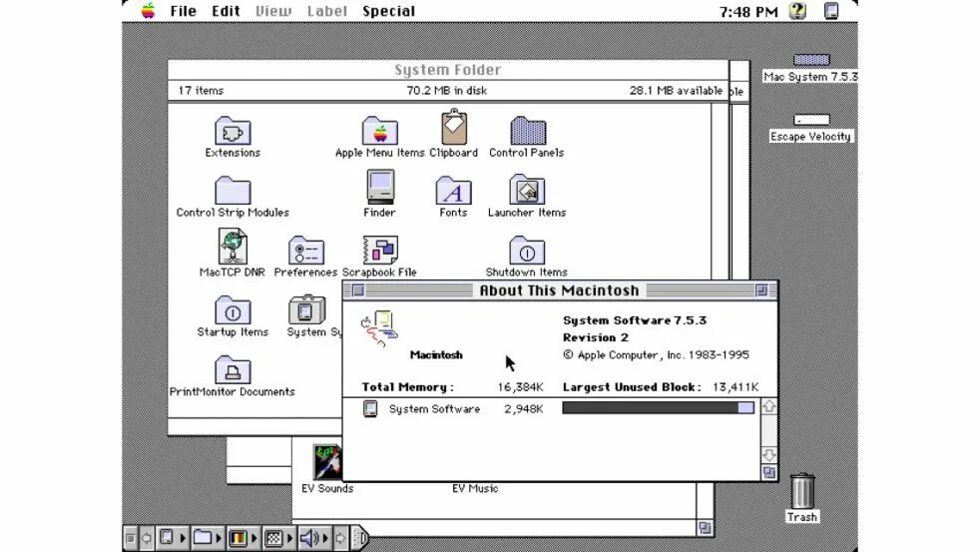Open the Special menu
The image size is (980, 552).
pyautogui.click(x=388, y=11)
